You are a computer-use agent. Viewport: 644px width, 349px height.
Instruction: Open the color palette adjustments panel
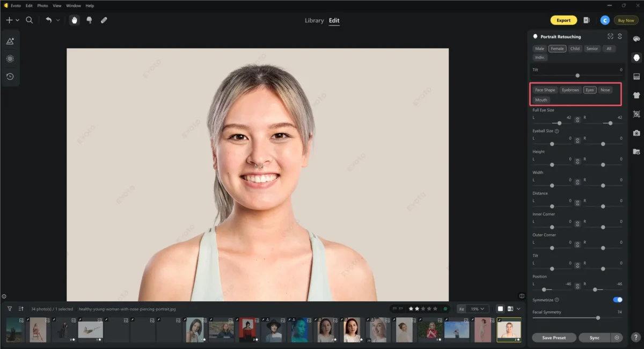(636, 39)
